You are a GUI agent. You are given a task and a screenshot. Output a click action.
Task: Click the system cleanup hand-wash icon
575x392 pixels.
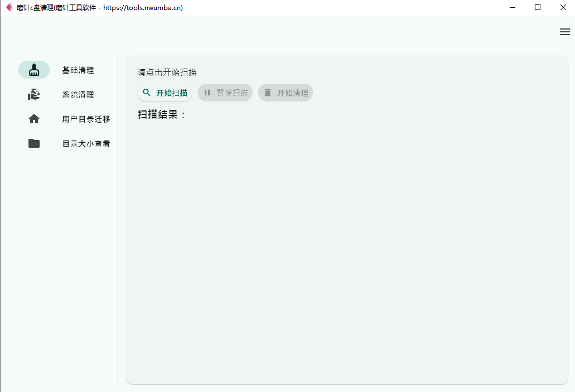[34, 95]
